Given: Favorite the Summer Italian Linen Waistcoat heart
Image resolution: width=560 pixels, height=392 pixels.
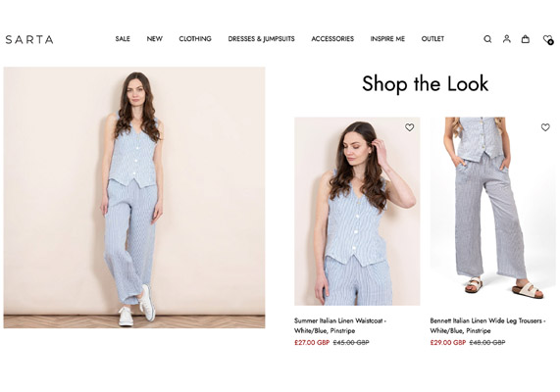Looking at the screenshot, I should point(409,127).
